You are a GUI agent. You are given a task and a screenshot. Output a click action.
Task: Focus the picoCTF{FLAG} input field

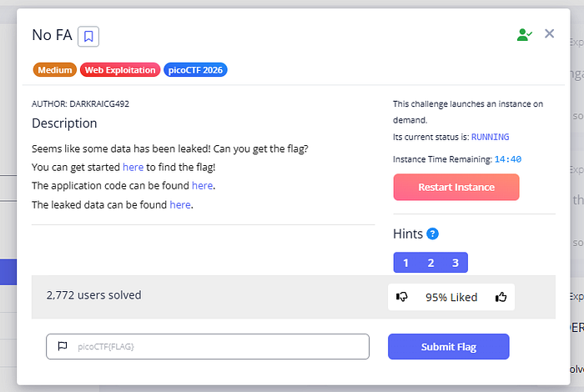click(x=208, y=347)
